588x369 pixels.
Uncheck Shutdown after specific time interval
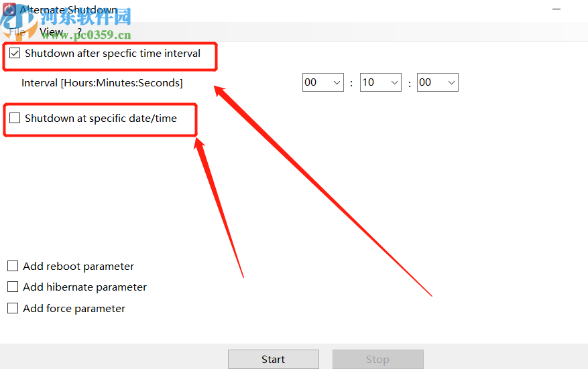pyautogui.click(x=15, y=53)
